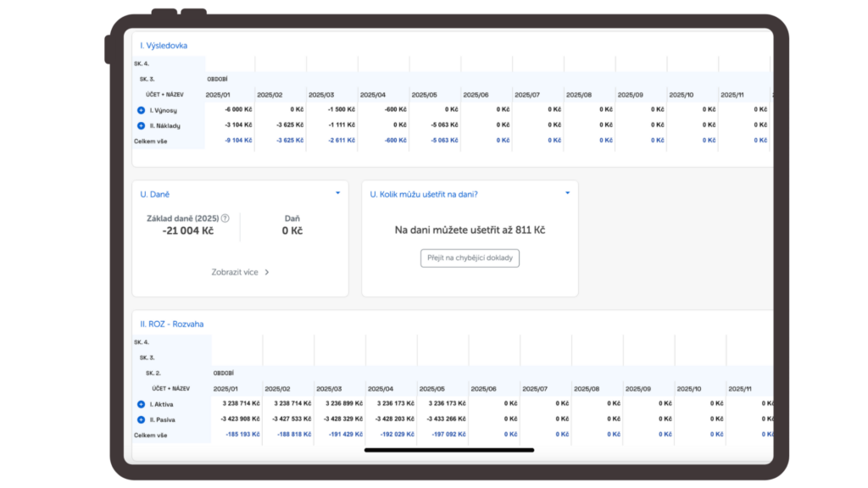The image size is (868, 488).
Task: Click the -6 000 Kč cell in Výnosy row
Action: [238, 109]
